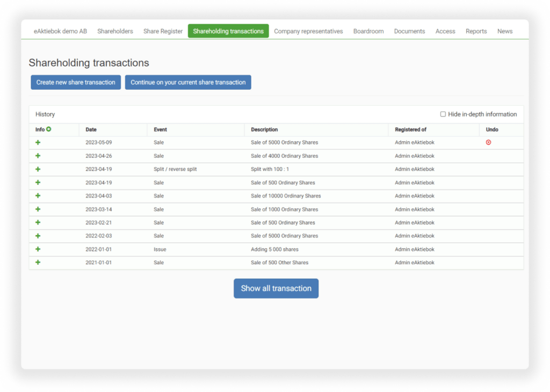Click the History panel title
This screenshot has width=550, height=392.
pos(45,114)
